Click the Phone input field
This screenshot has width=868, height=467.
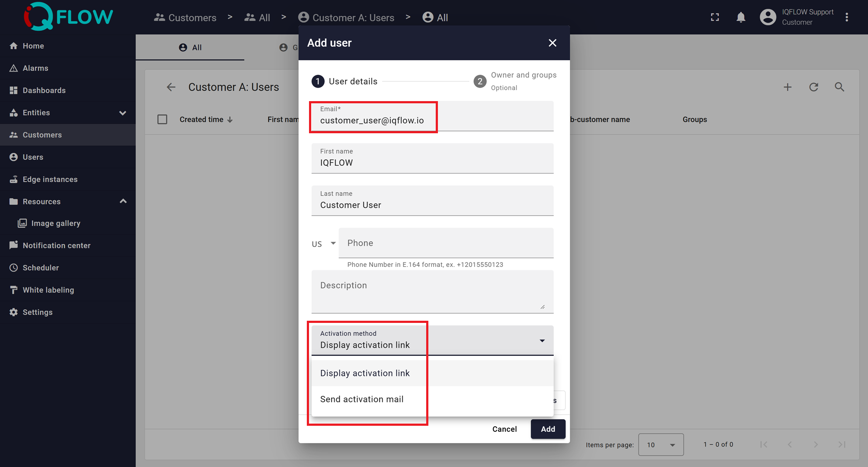446,243
